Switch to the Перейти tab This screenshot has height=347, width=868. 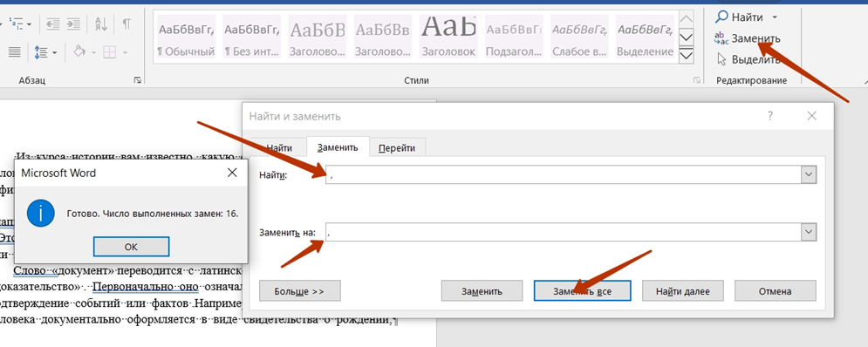(397, 147)
